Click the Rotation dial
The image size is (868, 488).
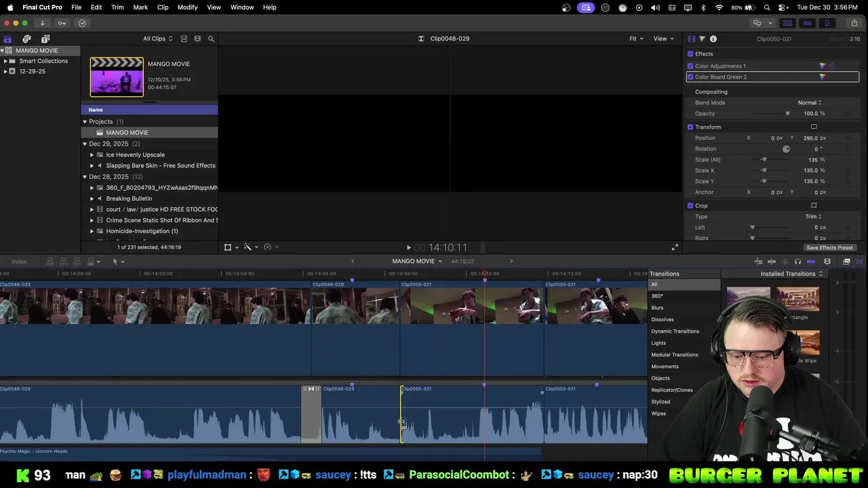pyautogui.click(x=786, y=148)
